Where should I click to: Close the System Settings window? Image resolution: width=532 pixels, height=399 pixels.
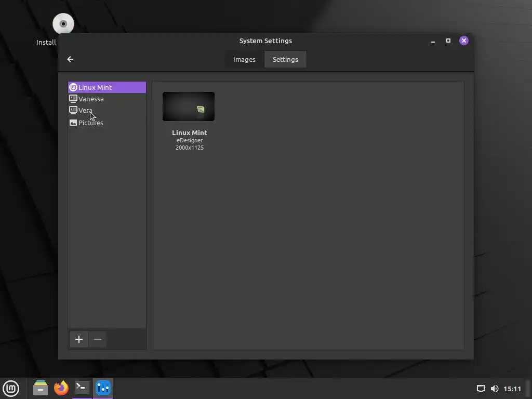[464, 41]
